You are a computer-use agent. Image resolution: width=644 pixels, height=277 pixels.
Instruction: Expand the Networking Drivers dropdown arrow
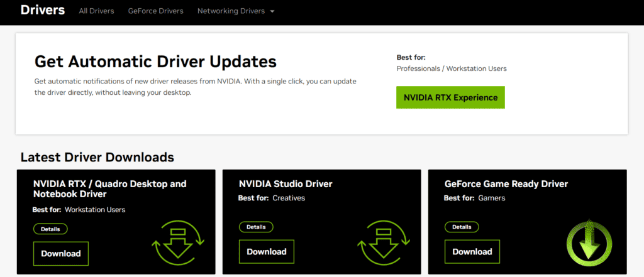click(272, 11)
